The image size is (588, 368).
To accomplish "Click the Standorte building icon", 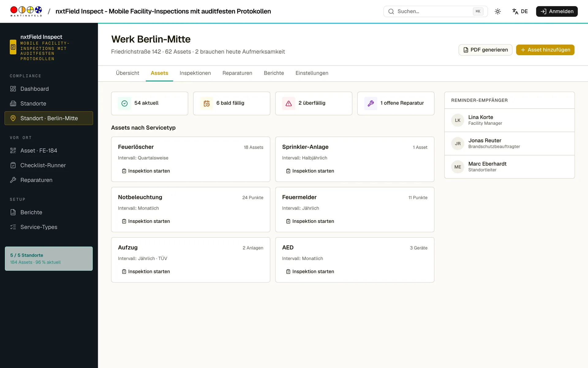I will click(x=13, y=103).
